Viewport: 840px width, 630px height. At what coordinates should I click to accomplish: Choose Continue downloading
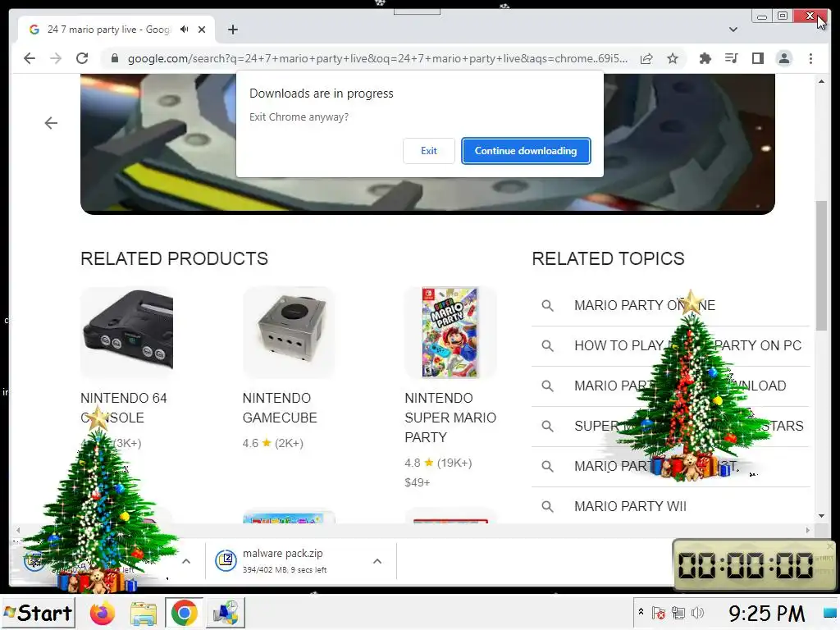pyautogui.click(x=526, y=151)
